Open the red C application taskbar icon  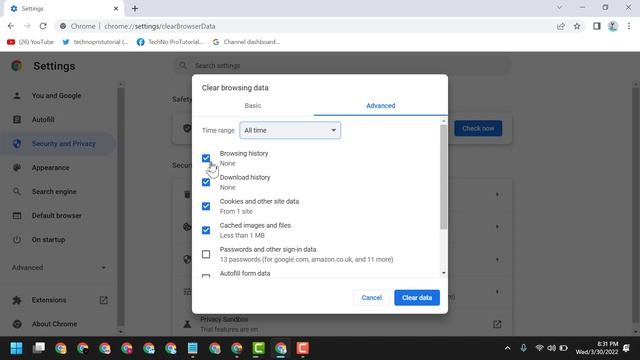(302, 348)
